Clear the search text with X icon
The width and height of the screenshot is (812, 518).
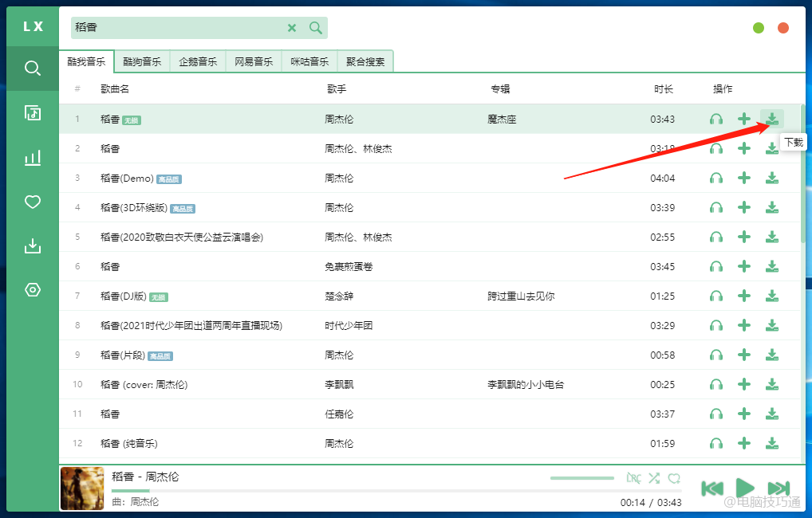[292, 28]
